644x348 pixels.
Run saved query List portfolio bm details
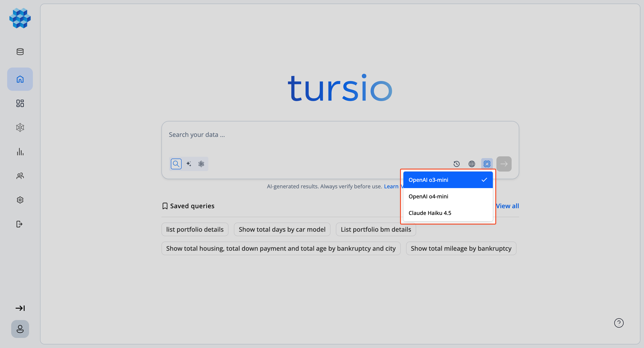376,229
